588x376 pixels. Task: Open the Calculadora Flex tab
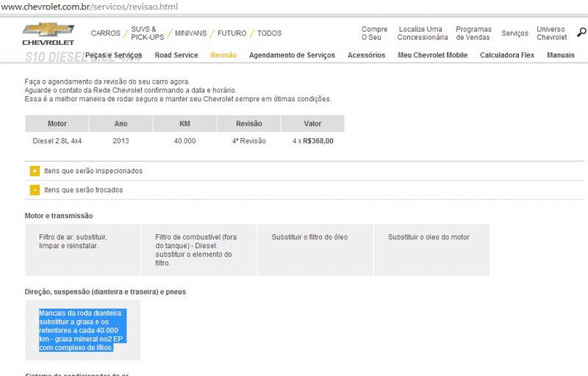(x=507, y=55)
